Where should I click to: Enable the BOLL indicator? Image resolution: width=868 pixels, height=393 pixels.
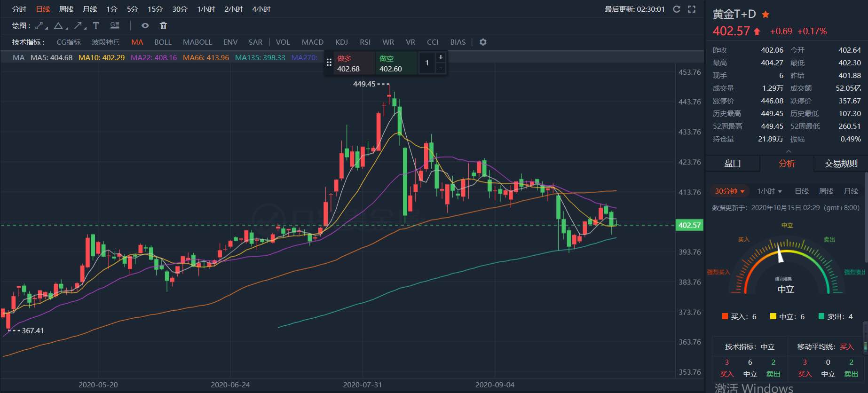(x=163, y=42)
